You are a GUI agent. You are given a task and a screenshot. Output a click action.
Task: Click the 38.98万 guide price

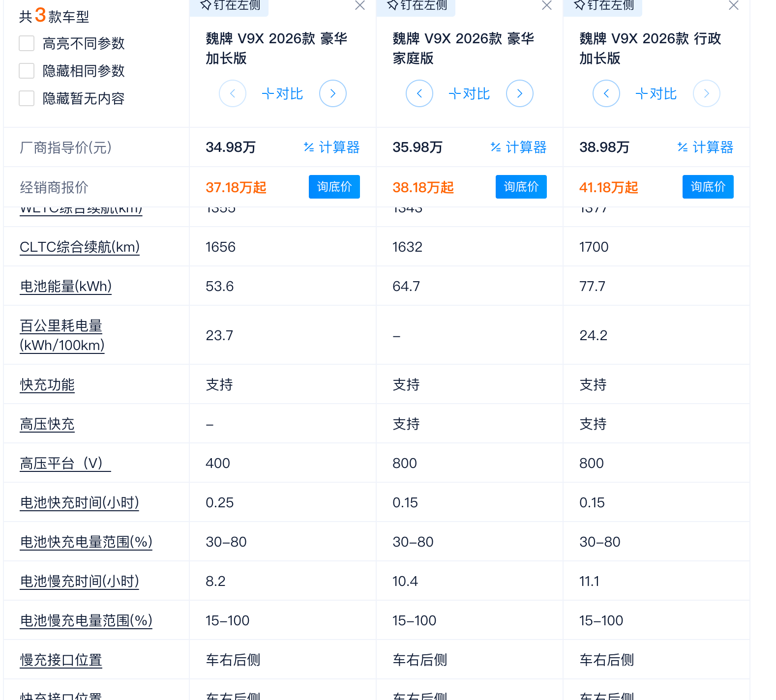pyautogui.click(x=604, y=147)
